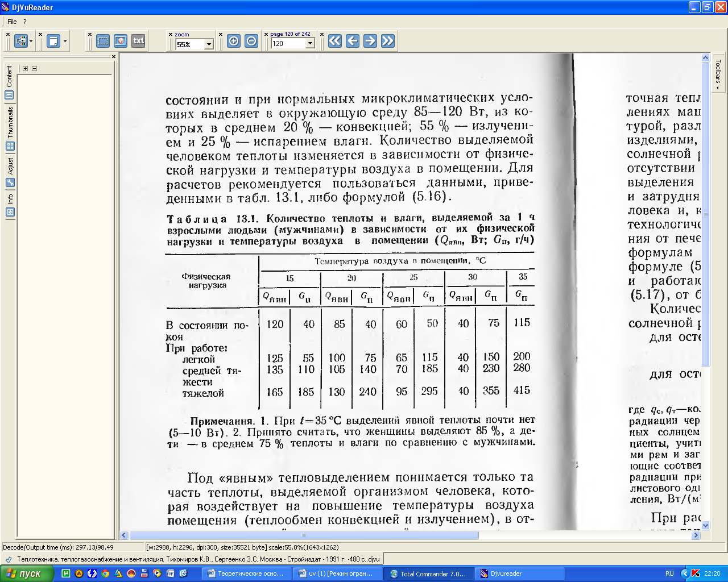This screenshot has height=582, width=728.
Task: Close the zoom toolbar group
Action: tap(171, 35)
